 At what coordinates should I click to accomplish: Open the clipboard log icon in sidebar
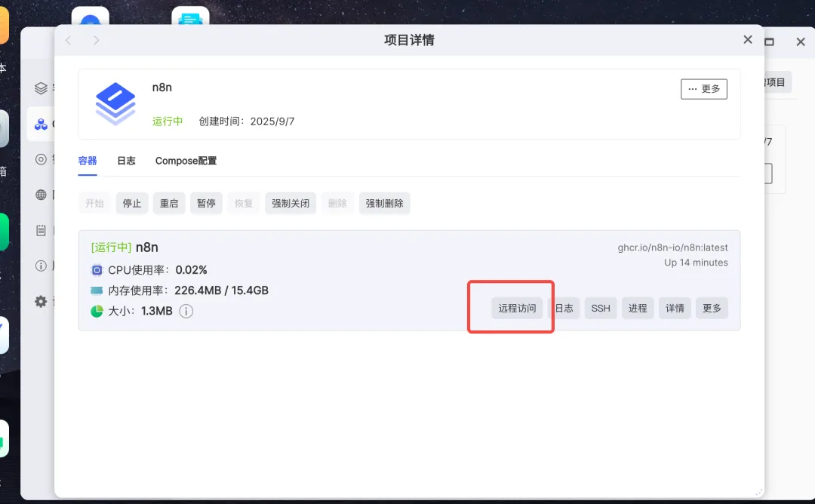click(x=40, y=231)
